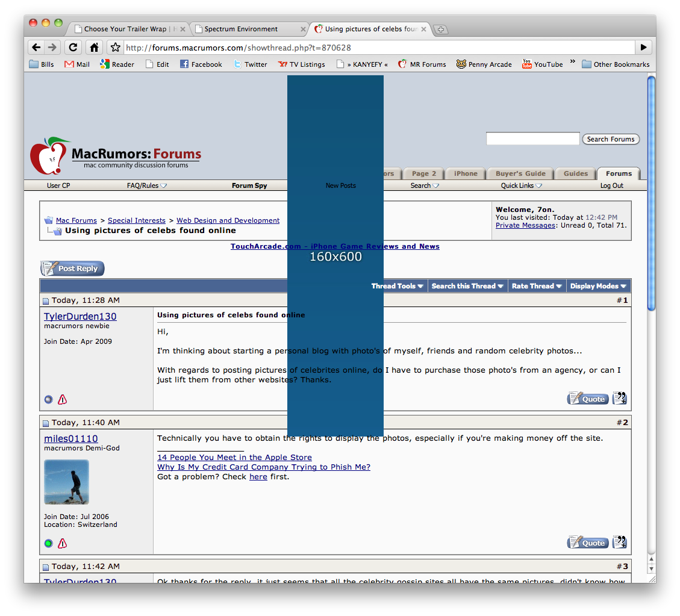Click the post icon beside Today, 11:28 AM
This screenshot has height=616, width=680.
(46, 301)
